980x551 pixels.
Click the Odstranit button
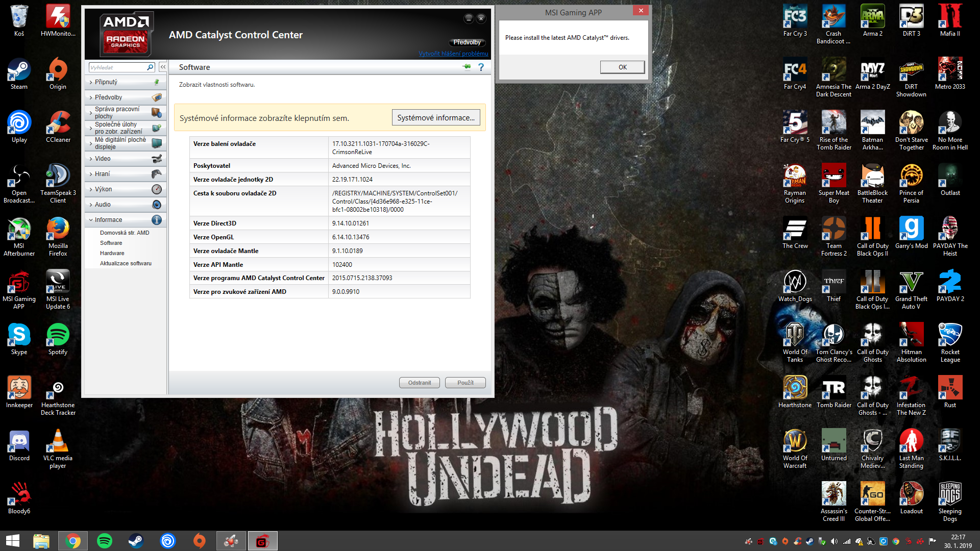(419, 383)
